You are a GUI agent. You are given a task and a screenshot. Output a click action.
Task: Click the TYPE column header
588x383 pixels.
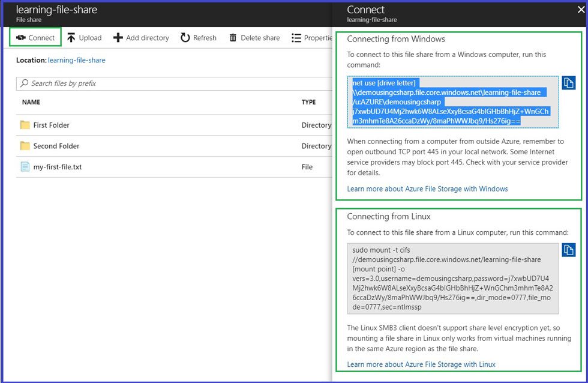click(x=308, y=102)
